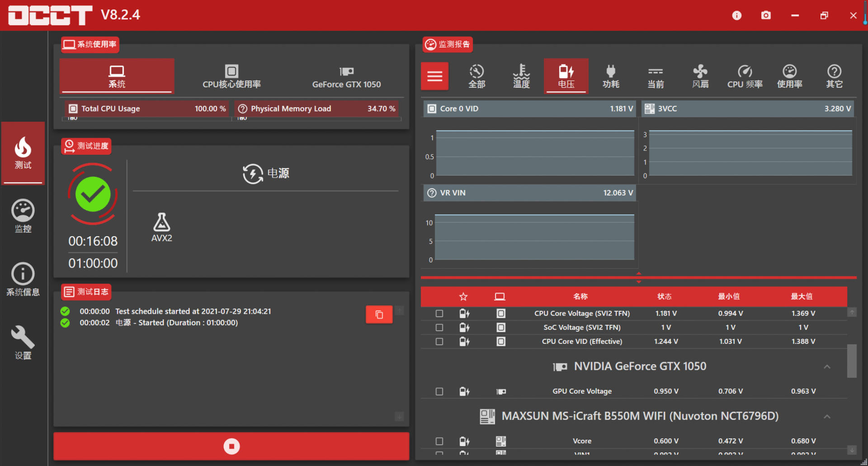Click the green checkmark test status indicator

pos(93,194)
